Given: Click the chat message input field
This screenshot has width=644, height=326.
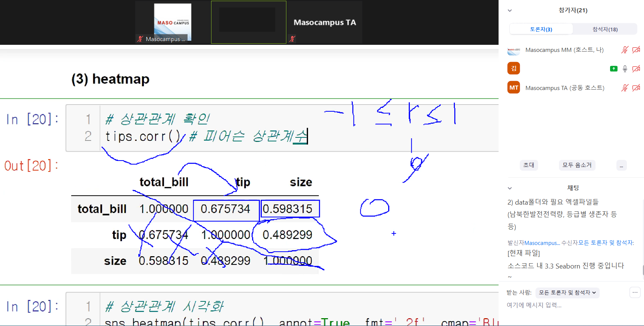Looking at the screenshot, I should (x=567, y=305).
